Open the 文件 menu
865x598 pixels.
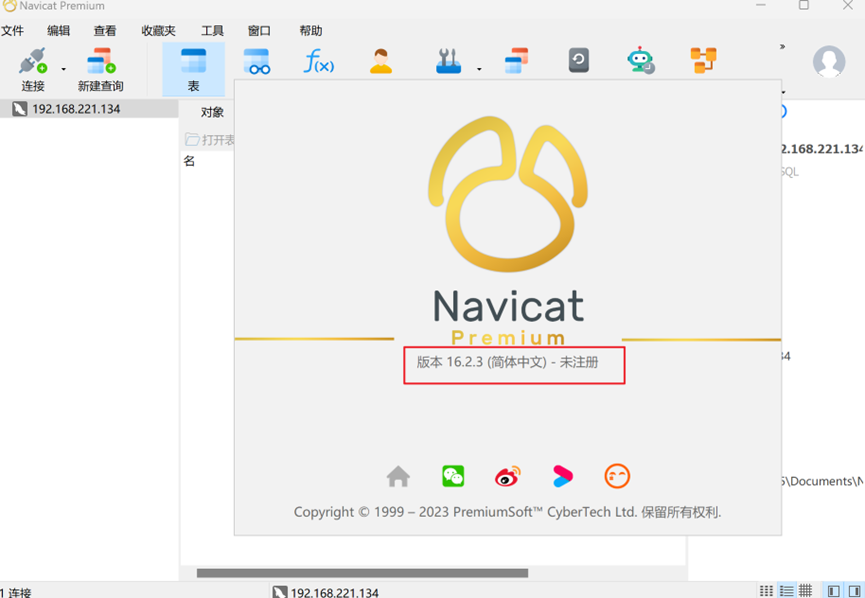12,31
